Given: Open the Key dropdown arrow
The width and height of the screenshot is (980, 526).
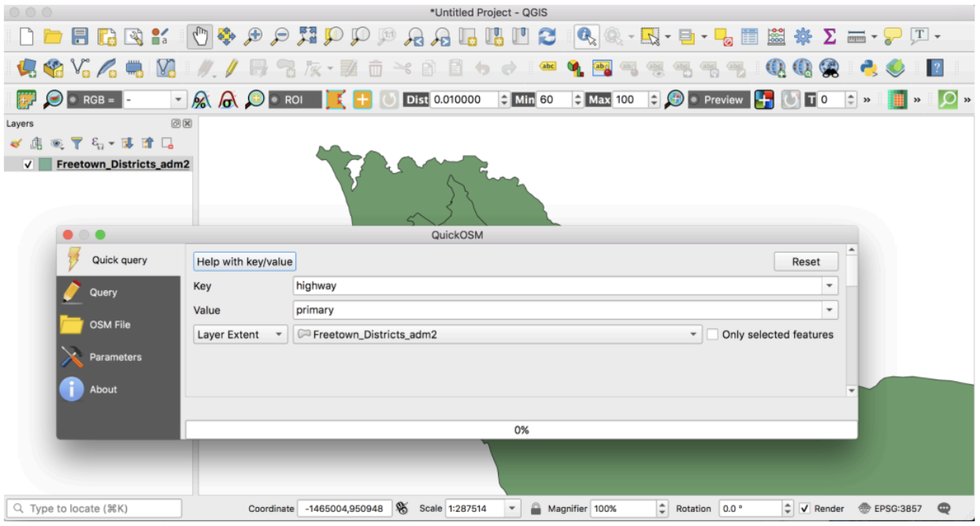Looking at the screenshot, I should (830, 287).
